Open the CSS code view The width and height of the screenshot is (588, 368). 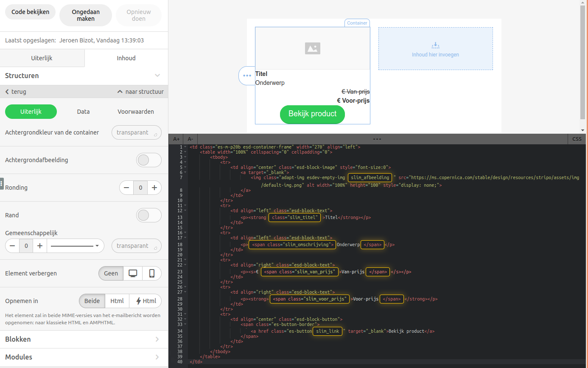[577, 139]
